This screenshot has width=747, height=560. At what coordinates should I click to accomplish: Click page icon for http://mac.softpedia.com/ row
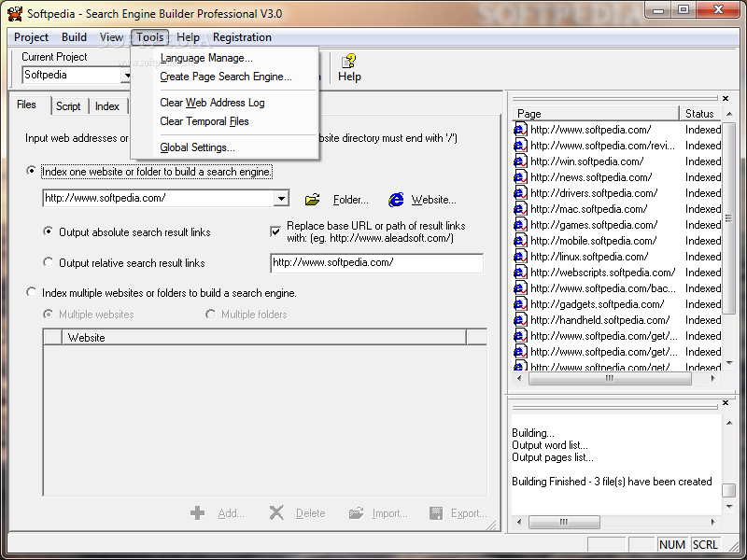[x=520, y=209]
